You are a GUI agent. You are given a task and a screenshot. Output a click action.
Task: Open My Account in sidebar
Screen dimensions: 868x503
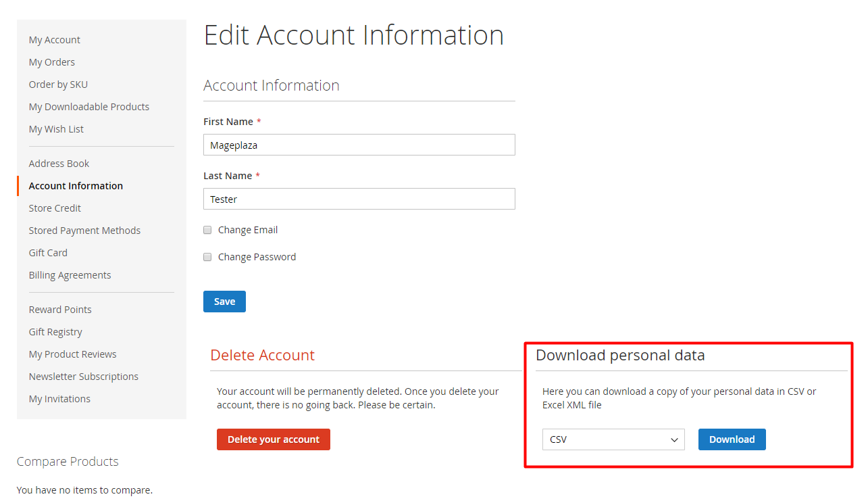click(54, 40)
